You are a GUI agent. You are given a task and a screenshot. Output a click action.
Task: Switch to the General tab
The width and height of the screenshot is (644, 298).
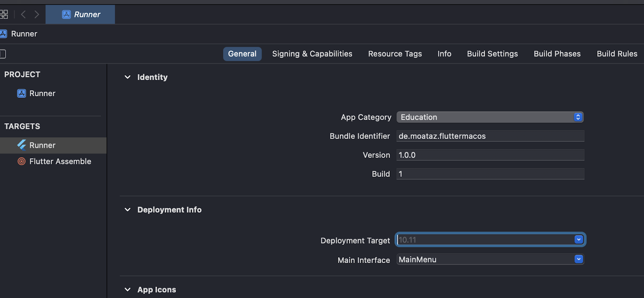point(242,54)
